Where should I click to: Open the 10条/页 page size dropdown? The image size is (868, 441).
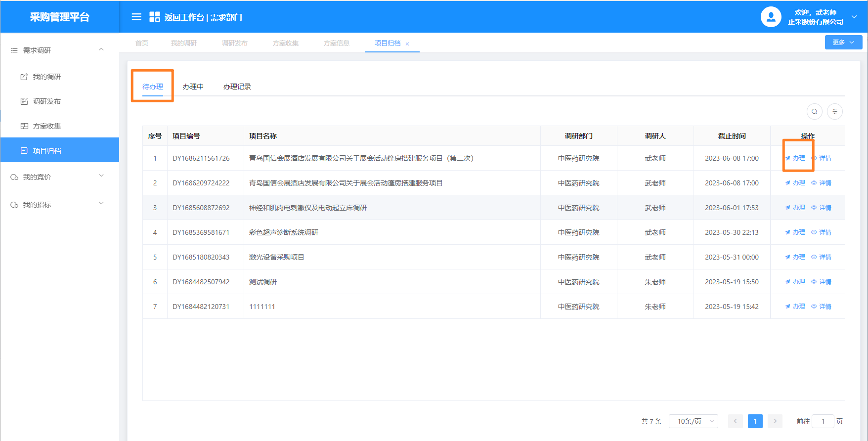pos(693,421)
